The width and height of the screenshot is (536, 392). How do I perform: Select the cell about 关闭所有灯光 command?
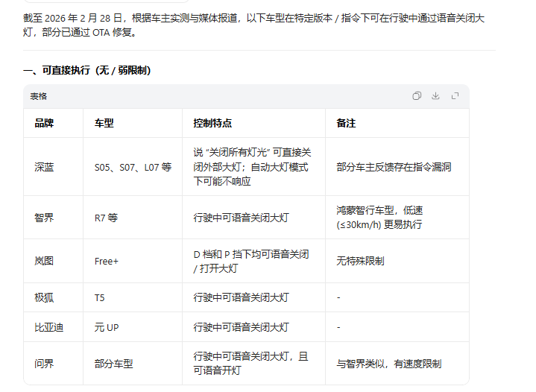click(x=252, y=167)
